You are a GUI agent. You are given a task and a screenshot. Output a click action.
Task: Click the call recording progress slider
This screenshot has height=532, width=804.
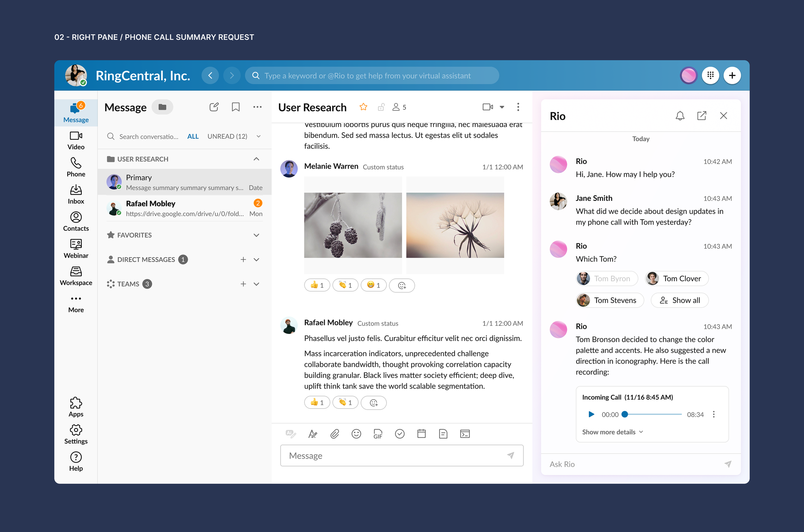click(652, 414)
